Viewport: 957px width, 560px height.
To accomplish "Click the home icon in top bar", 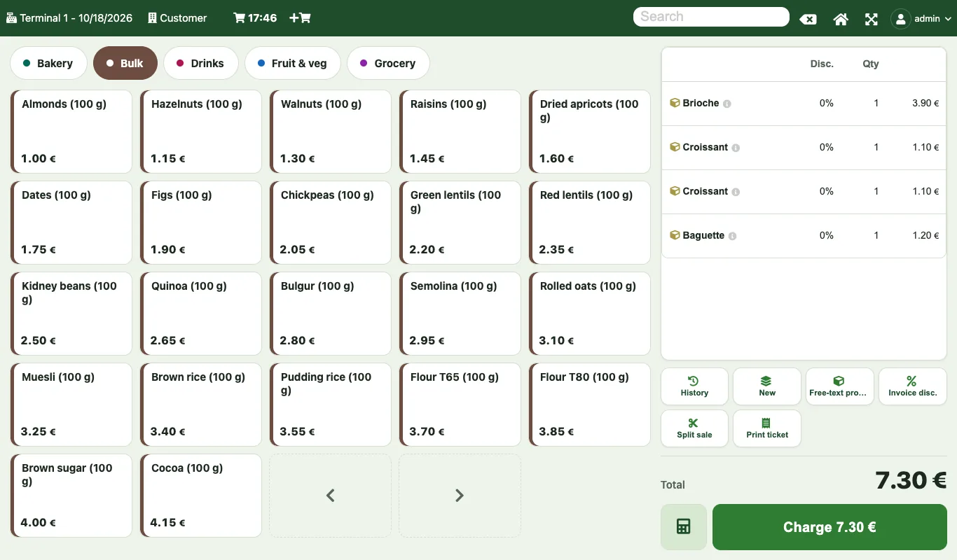I will [x=841, y=19].
